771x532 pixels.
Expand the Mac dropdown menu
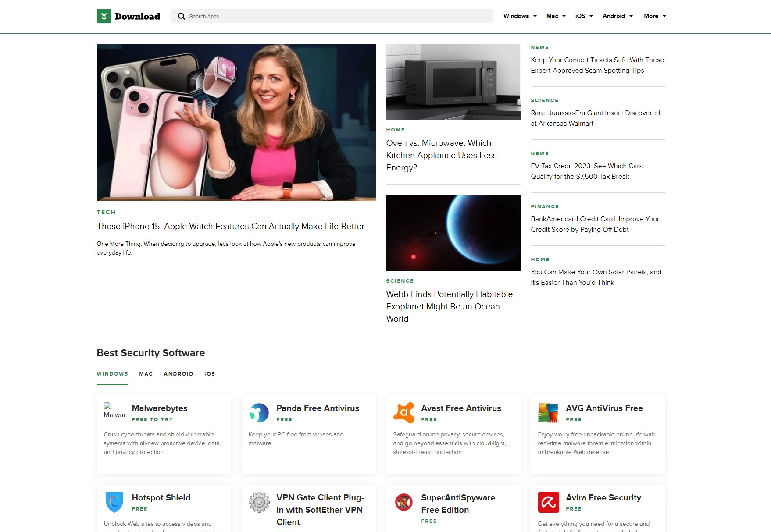click(x=556, y=16)
